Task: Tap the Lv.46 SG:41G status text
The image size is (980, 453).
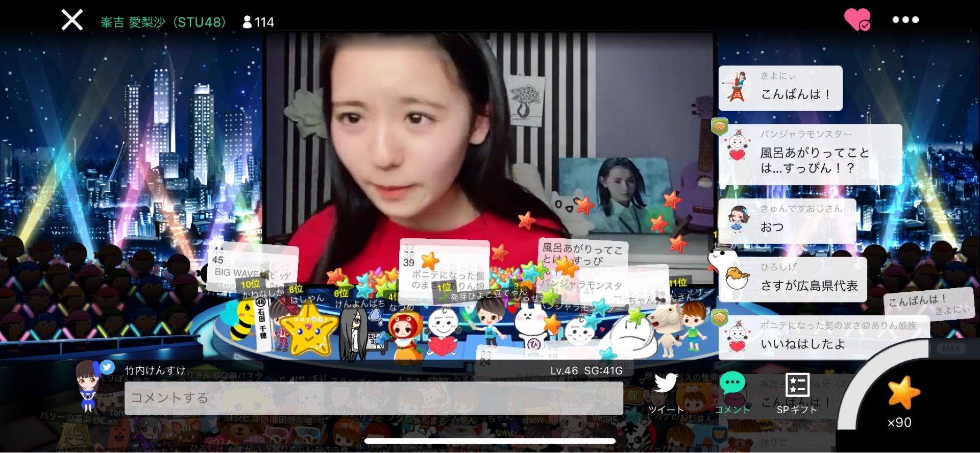Action: click(x=586, y=371)
